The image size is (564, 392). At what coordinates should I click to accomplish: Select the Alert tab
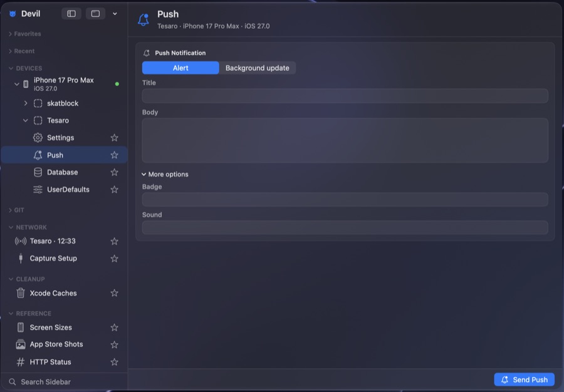(x=180, y=68)
